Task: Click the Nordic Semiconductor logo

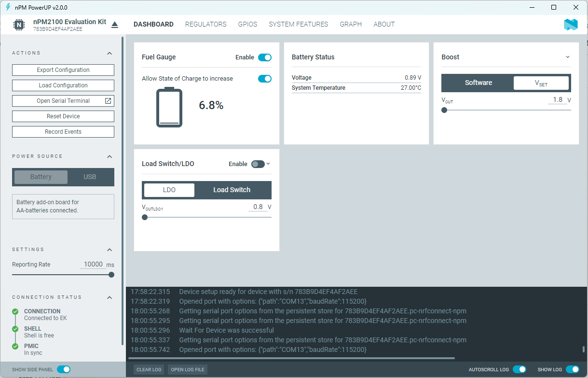Action: (x=571, y=25)
